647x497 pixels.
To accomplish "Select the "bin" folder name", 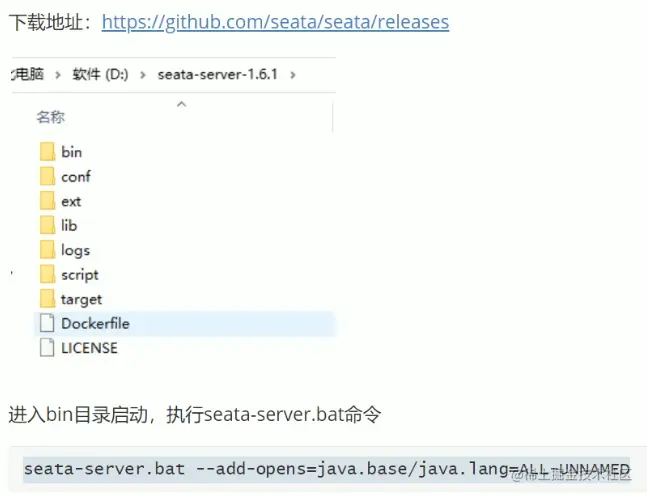I will click(71, 152).
